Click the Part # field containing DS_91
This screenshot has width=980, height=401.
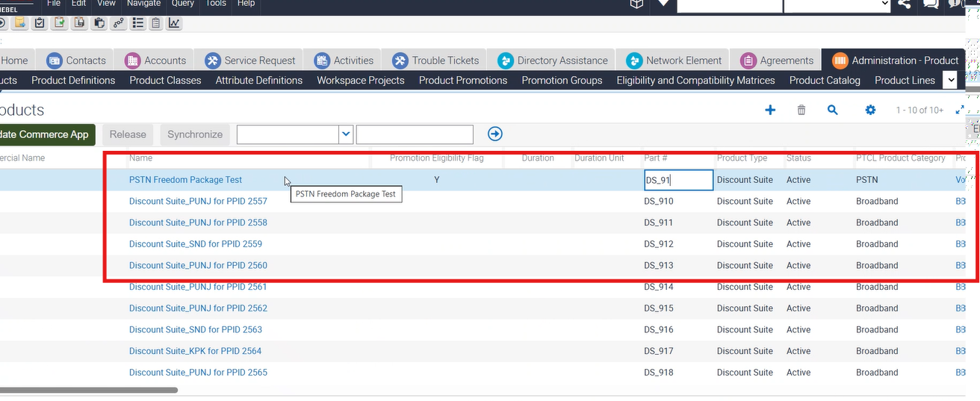click(x=678, y=180)
